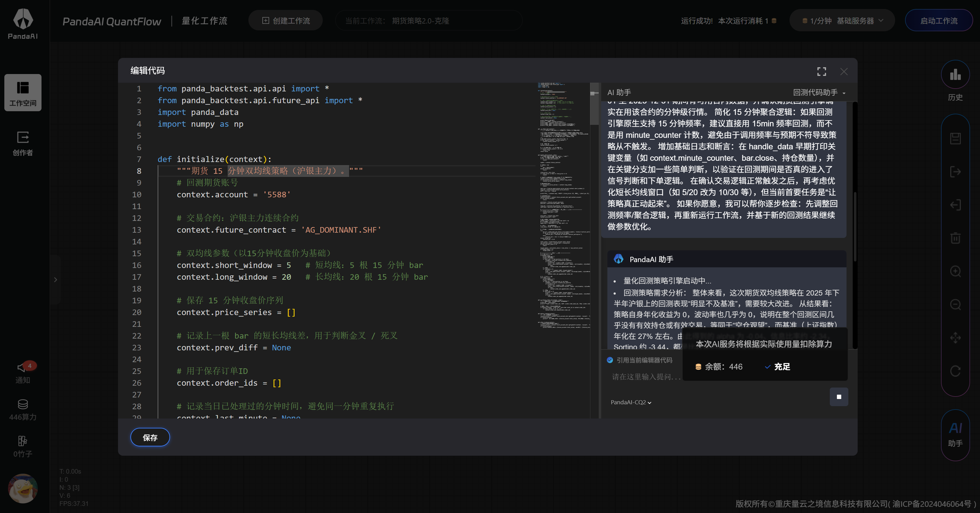This screenshot has width=980, height=513.
Task: Toggle the 引用当前编辑器代码 checkbox
Action: (x=610, y=360)
